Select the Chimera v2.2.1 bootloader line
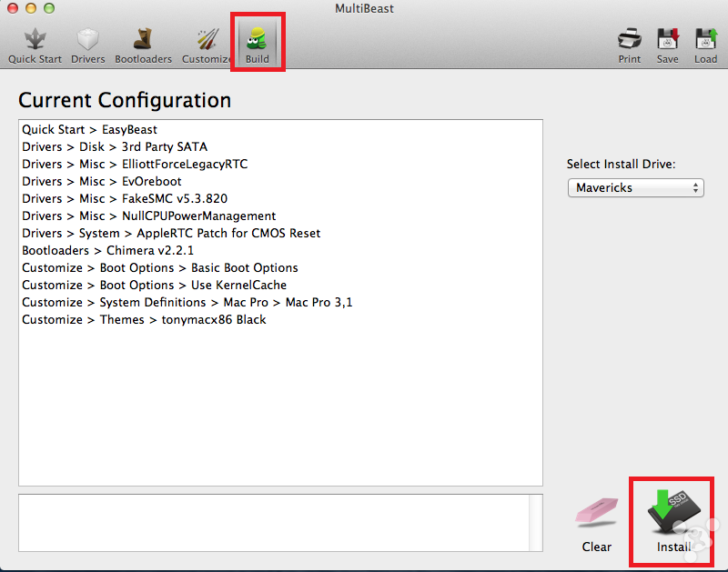The height and width of the screenshot is (572, 728). coord(107,250)
